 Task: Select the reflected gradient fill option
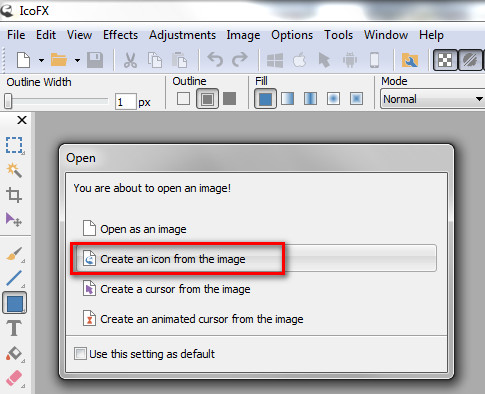point(310,99)
